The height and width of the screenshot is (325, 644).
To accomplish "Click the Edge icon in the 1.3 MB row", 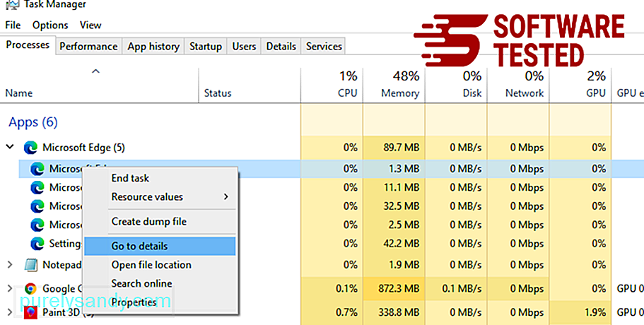I will (37, 169).
